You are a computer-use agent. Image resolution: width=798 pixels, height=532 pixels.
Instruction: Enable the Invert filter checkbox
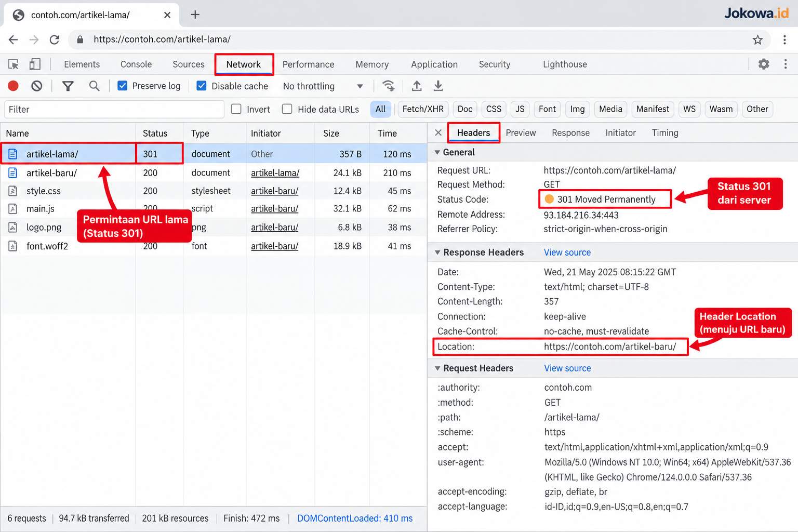pos(236,109)
